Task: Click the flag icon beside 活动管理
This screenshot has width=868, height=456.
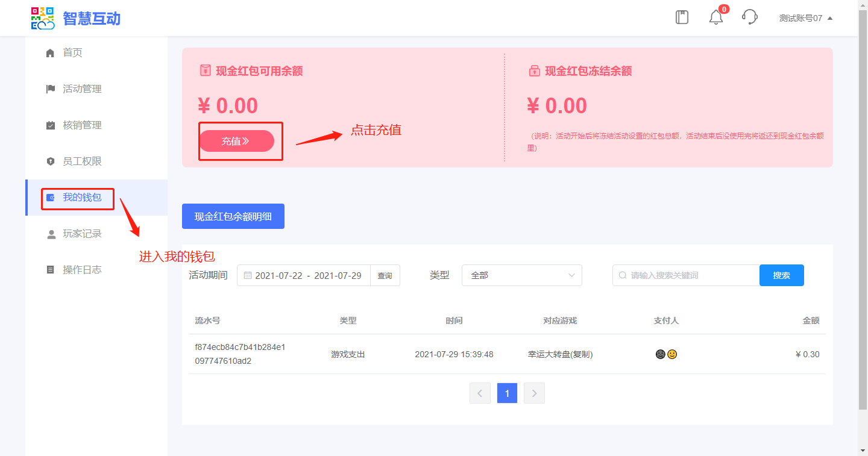Action: (51, 89)
